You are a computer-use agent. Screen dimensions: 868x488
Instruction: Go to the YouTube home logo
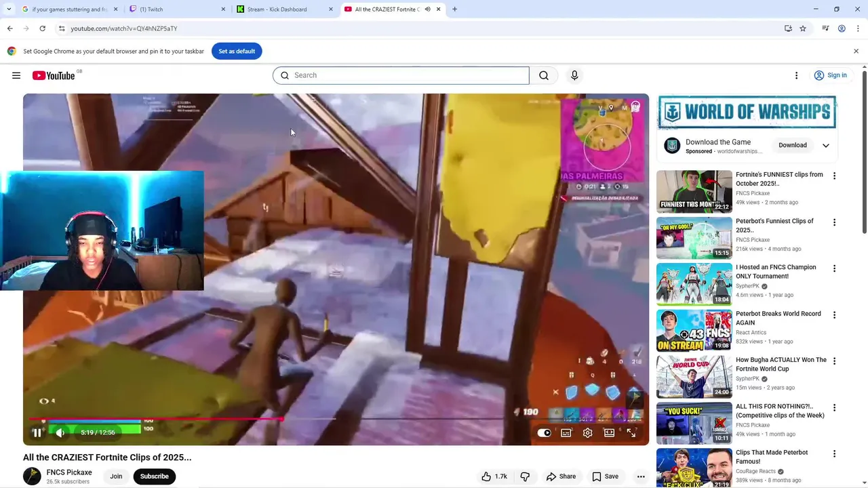(x=53, y=75)
